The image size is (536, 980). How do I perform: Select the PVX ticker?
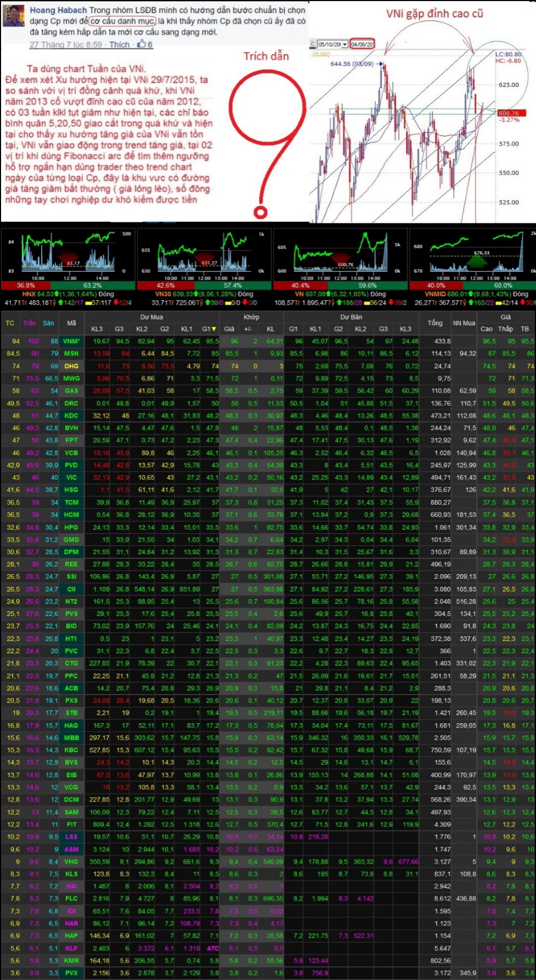(72, 973)
